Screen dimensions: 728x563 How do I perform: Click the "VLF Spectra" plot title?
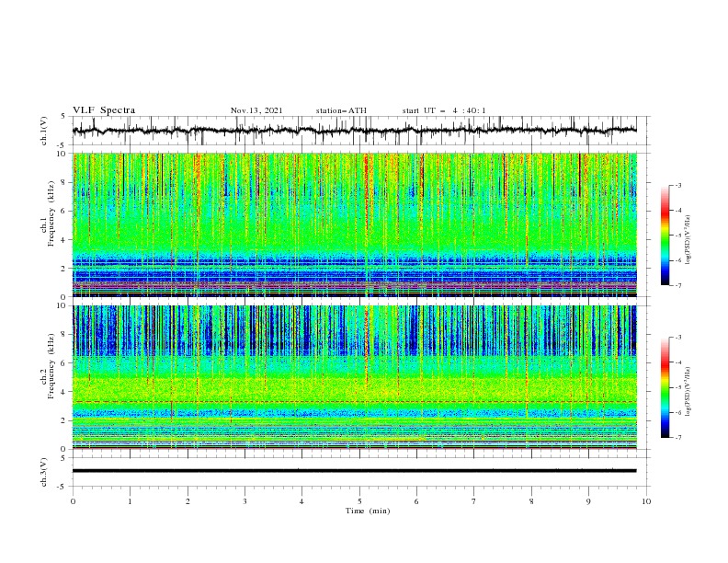pyautogui.click(x=104, y=110)
